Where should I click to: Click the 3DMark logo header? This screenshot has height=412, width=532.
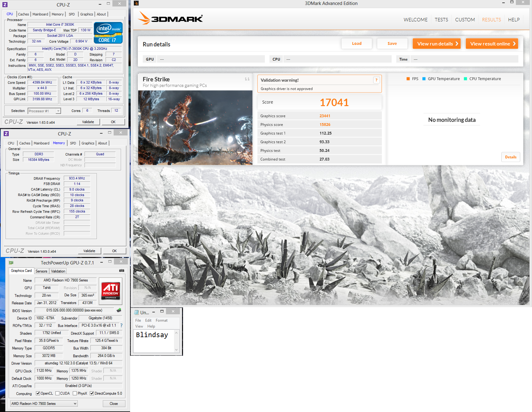tap(170, 18)
